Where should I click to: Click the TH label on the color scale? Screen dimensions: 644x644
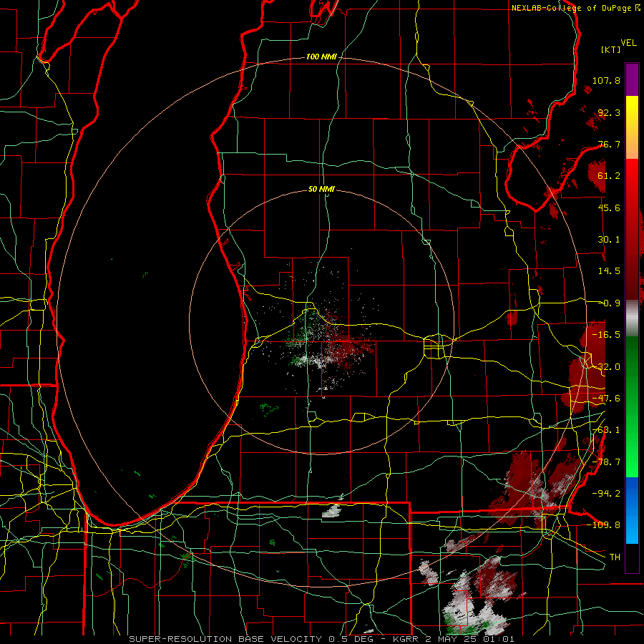(x=615, y=557)
